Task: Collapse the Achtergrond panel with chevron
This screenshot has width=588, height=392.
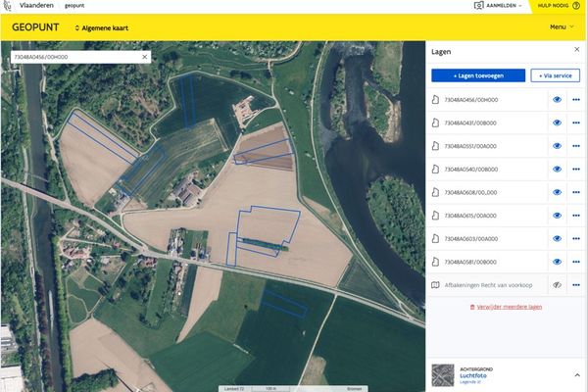Action: click(x=576, y=374)
